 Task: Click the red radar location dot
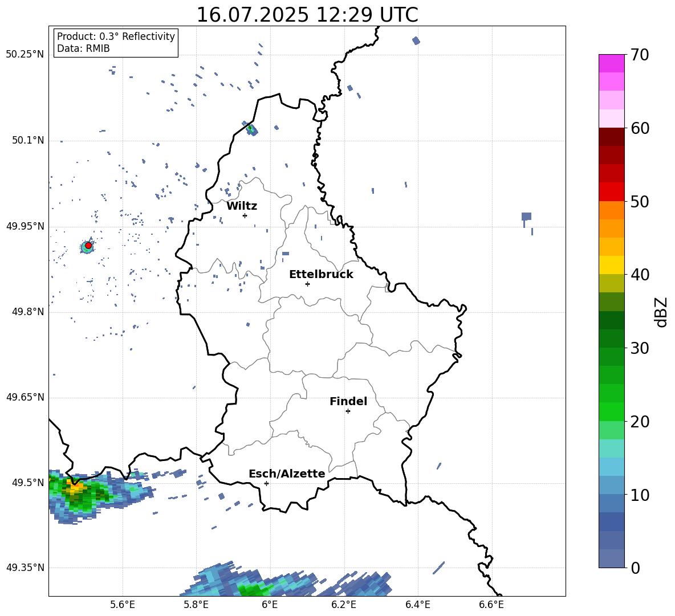(x=88, y=246)
